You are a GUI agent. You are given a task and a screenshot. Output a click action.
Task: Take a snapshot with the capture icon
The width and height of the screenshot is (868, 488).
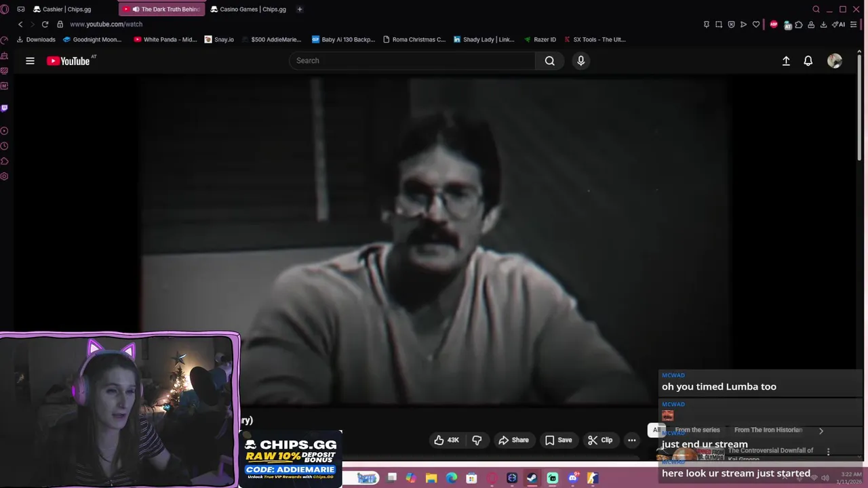point(719,24)
